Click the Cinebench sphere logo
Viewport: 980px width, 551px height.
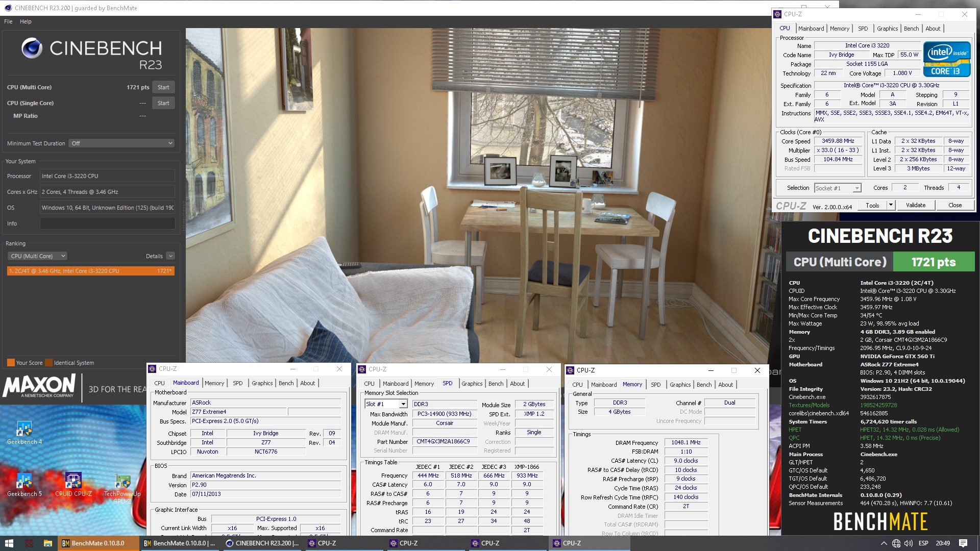[32, 48]
